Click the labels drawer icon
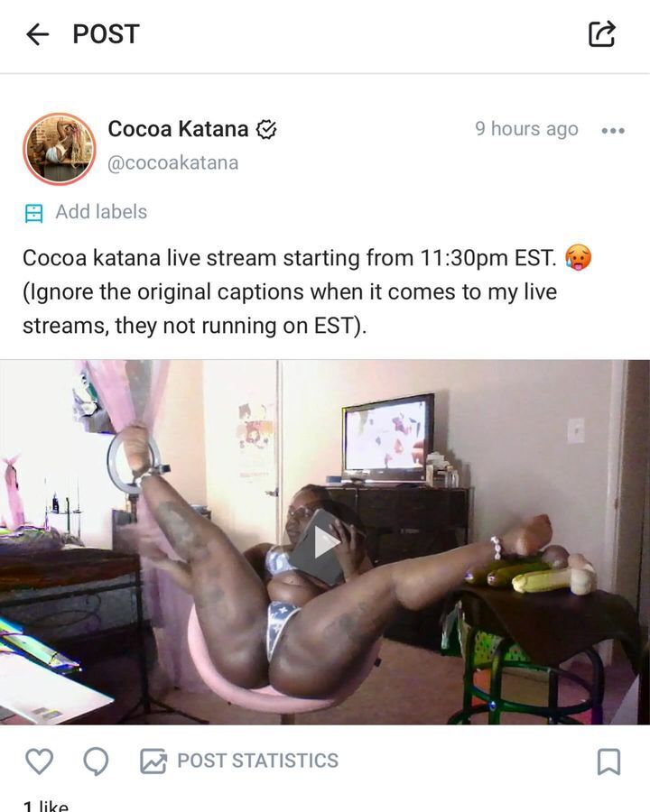The height and width of the screenshot is (812, 650). (x=33, y=213)
